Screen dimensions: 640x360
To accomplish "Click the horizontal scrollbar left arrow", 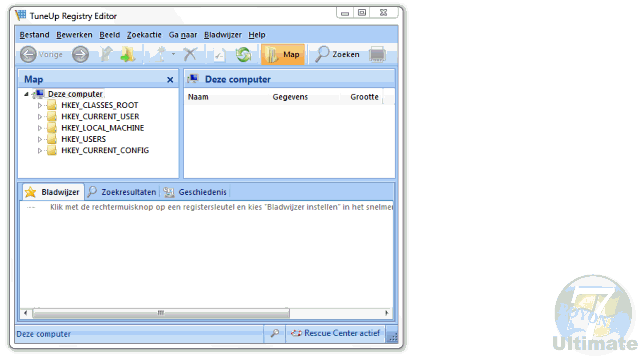I will [26, 313].
